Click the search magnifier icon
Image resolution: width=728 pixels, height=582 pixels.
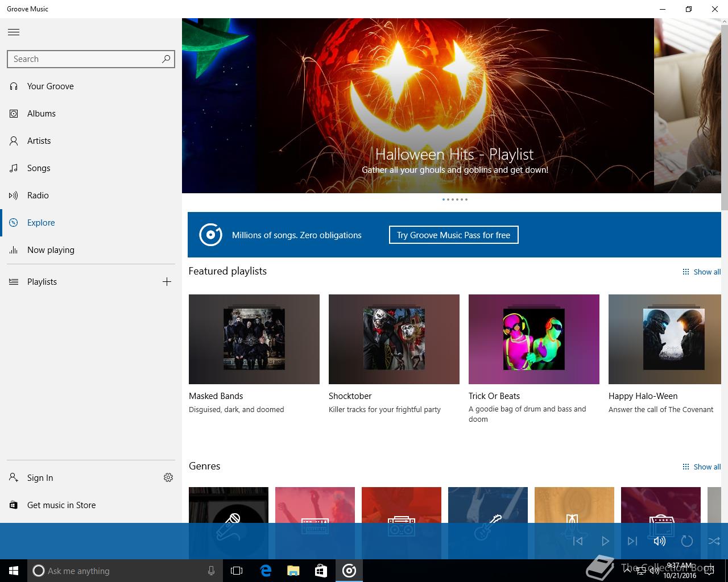(166, 59)
